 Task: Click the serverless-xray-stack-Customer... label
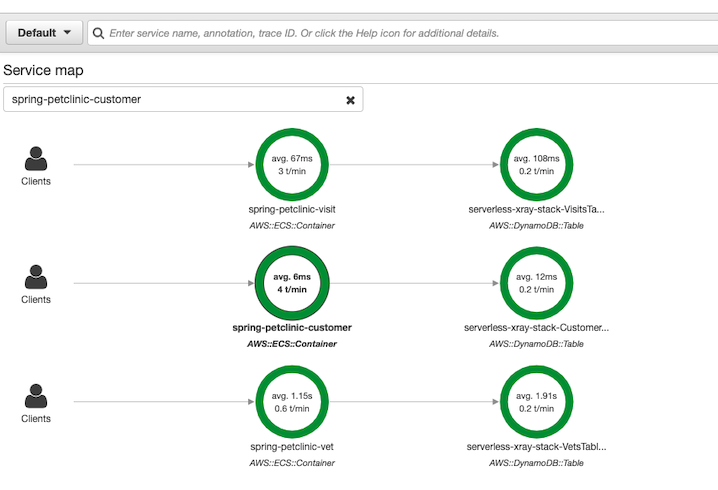(537, 328)
